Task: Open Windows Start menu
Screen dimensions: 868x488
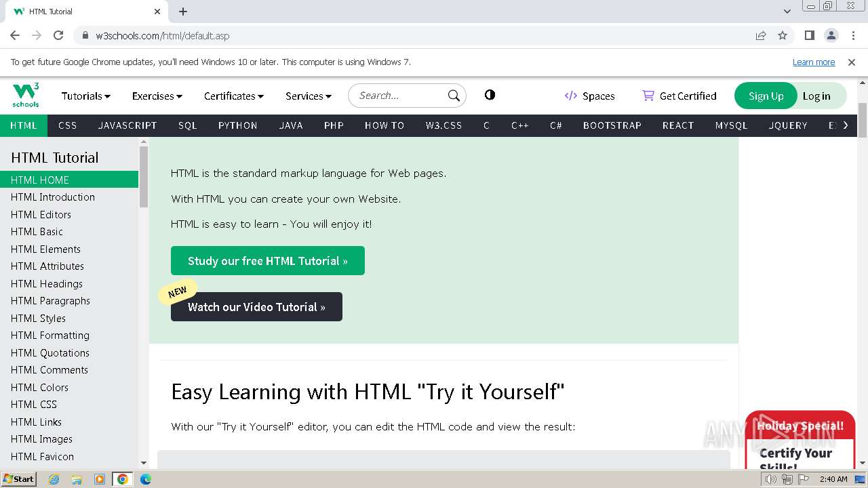Action: 18,479
